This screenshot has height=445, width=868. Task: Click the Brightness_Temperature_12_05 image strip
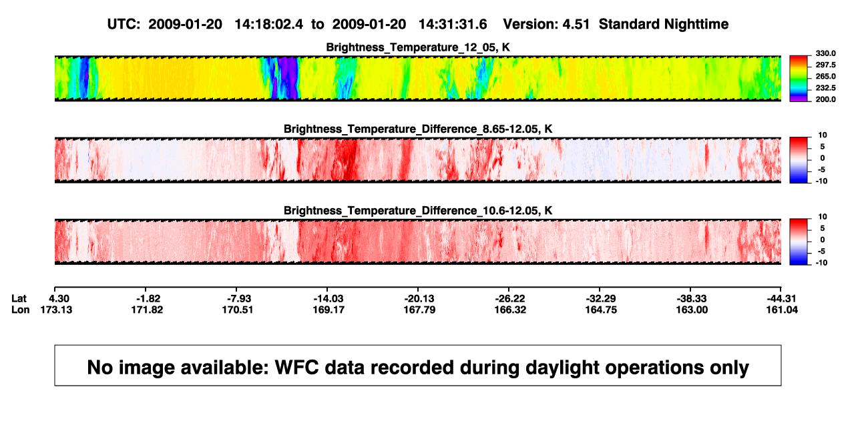(x=417, y=78)
